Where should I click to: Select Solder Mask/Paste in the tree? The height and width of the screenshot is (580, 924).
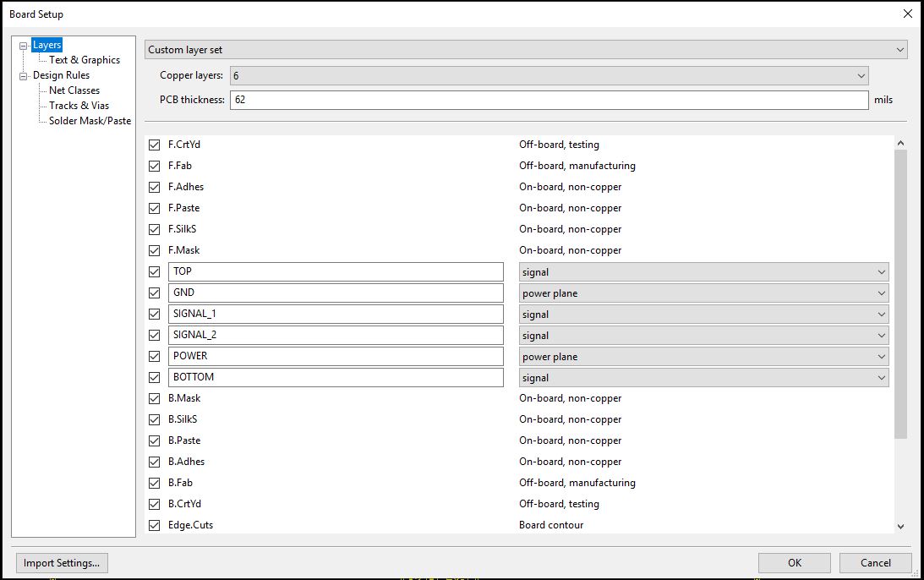[x=90, y=121]
